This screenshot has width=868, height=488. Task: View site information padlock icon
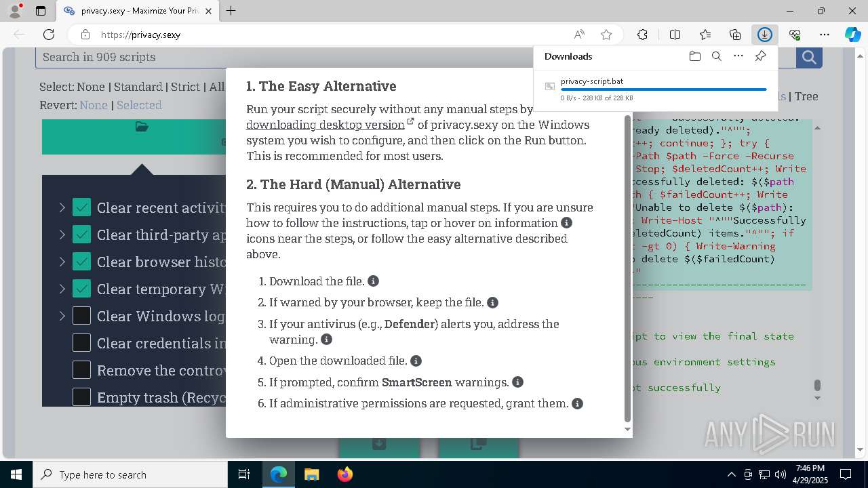click(x=85, y=35)
